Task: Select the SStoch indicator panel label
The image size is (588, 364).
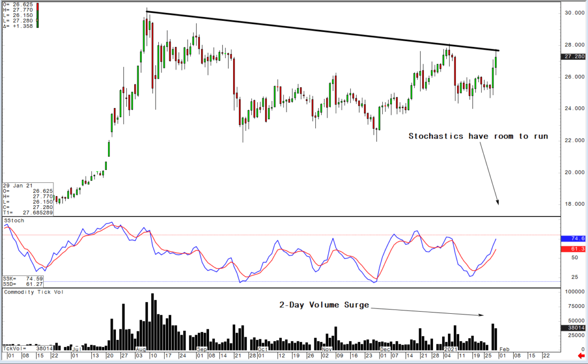Action: [13, 219]
